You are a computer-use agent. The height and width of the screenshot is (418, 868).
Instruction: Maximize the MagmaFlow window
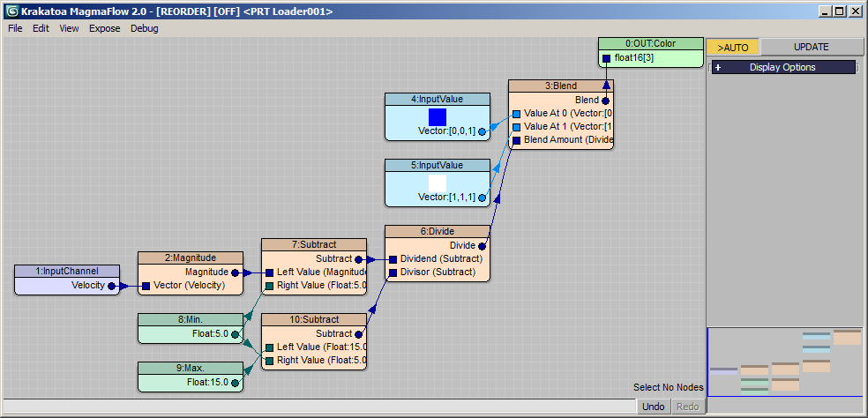click(839, 11)
